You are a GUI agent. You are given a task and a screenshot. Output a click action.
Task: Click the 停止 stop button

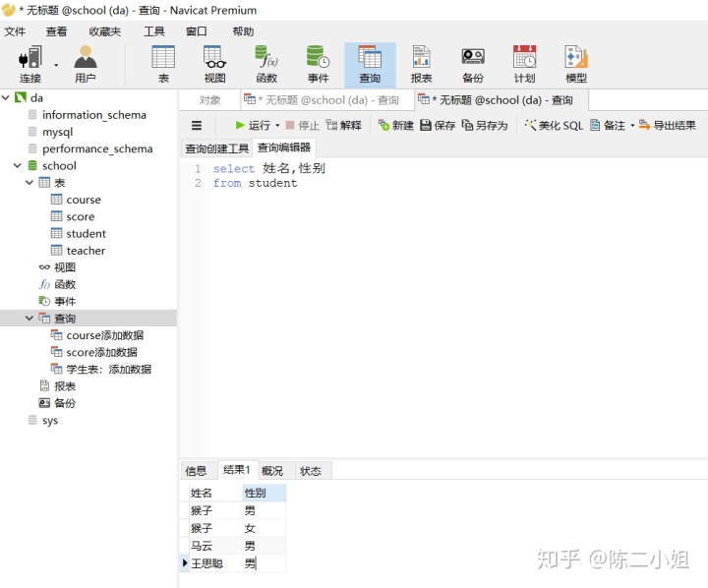point(303,125)
